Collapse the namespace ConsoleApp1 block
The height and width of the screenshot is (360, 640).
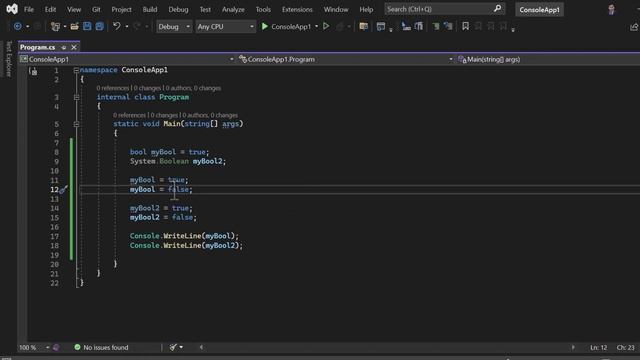pyautogui.click(x=76, y=70)
